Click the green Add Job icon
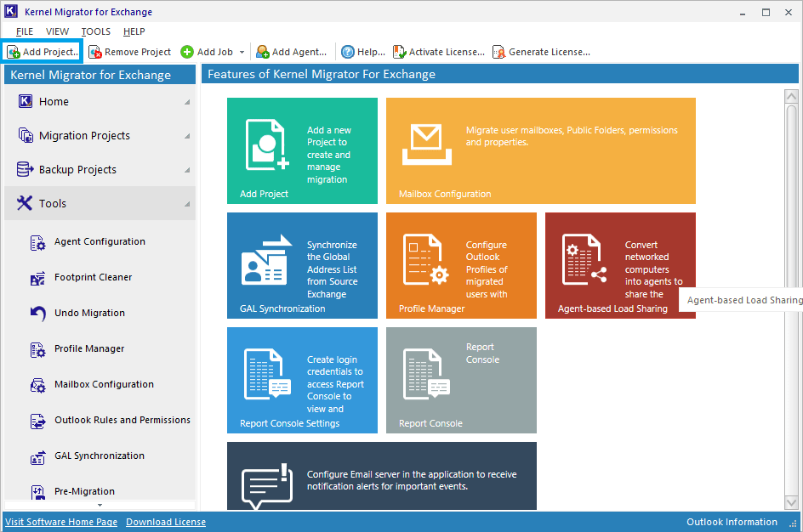 click(187, 52)
